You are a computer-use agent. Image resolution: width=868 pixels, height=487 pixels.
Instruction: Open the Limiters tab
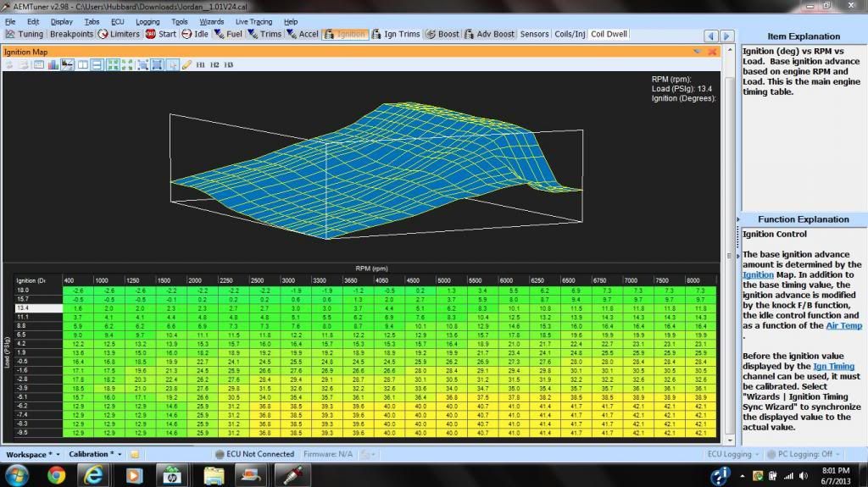[119, 34]
